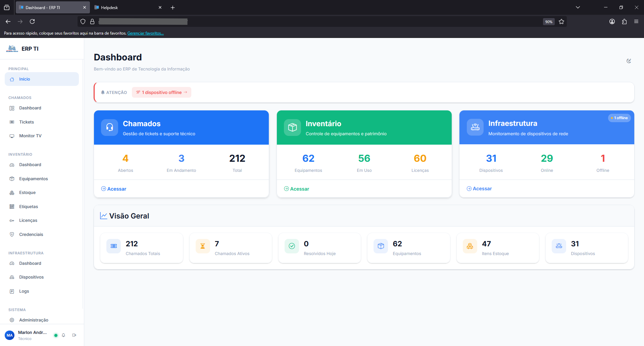Viewport: 644px width, 346px height.
Task: Click the 1 dispositivo offline alert
Action: click(161, 92)
